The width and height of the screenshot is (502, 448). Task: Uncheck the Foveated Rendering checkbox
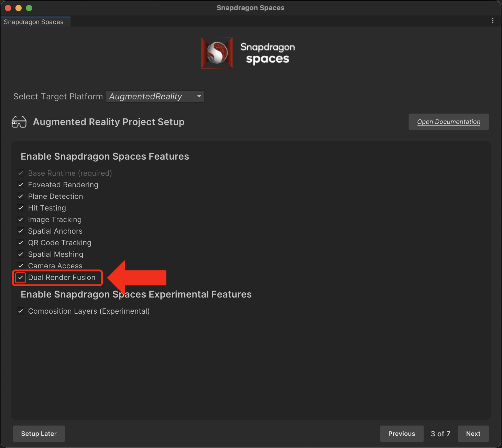(21, 185)
